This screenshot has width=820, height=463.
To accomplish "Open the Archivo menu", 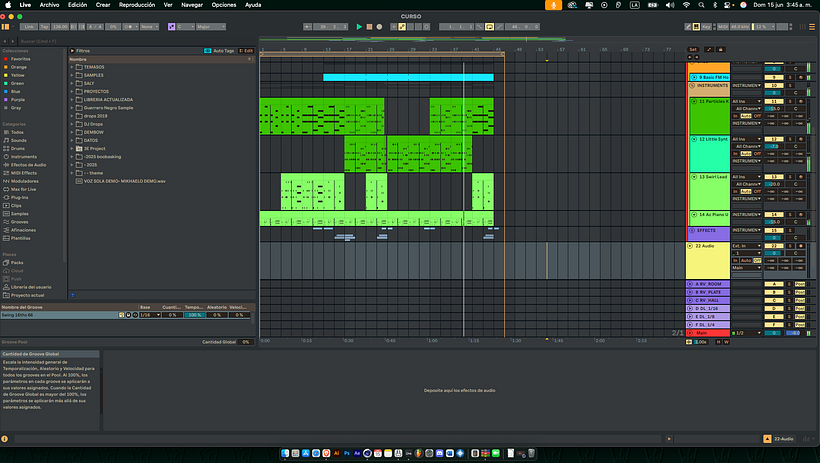I will point(49,5).
